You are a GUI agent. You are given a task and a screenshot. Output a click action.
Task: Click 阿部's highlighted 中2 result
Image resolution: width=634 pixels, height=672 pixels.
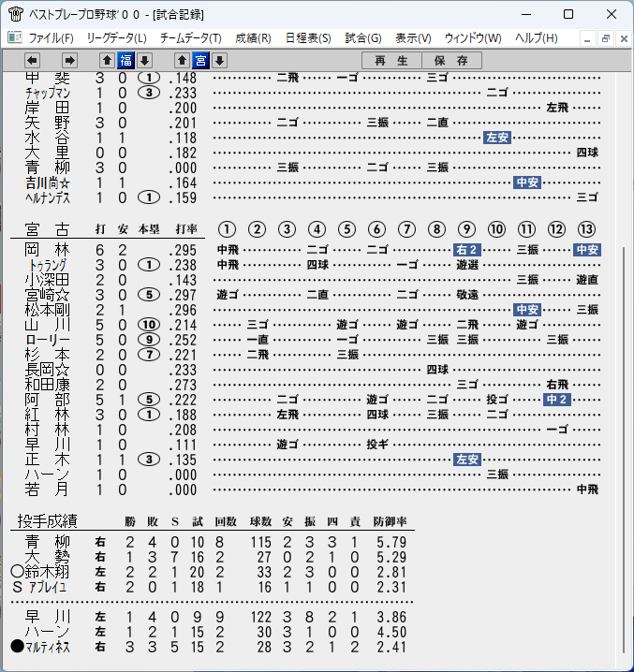[557, 400]
